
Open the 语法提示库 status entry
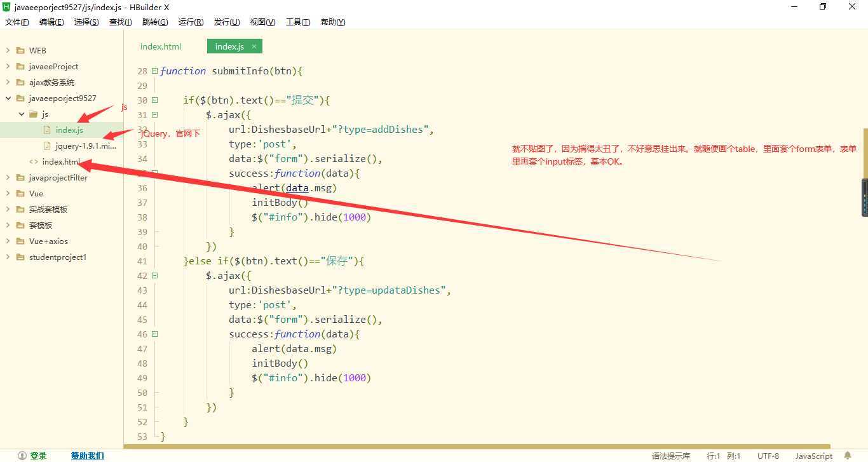pyautogui.click(x=671, y=456)
